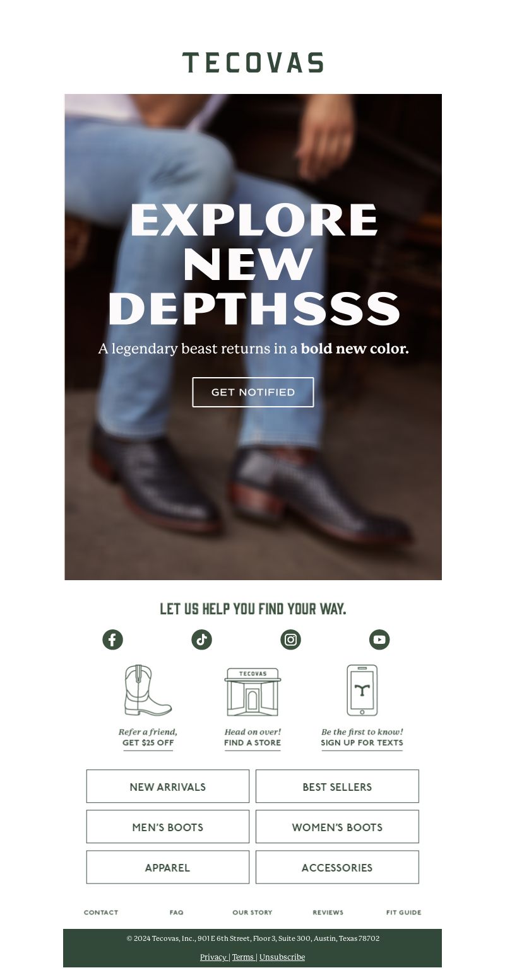
Task: Open the Facebook social icon
Action: (x=112, y=639)
